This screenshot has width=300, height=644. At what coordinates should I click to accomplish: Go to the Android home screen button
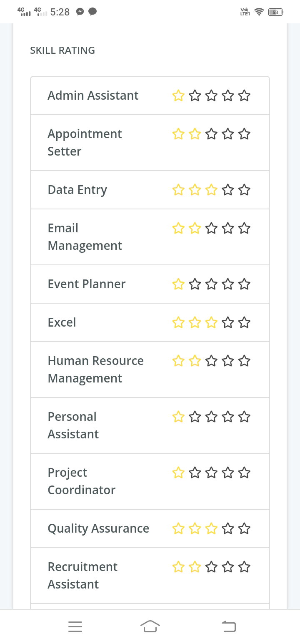point(150,626)
